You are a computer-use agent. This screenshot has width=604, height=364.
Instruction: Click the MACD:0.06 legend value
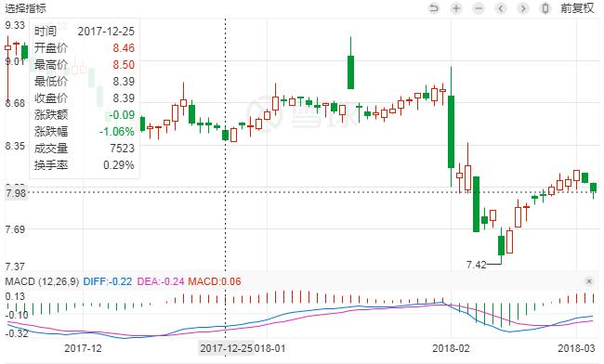(215, 281)
